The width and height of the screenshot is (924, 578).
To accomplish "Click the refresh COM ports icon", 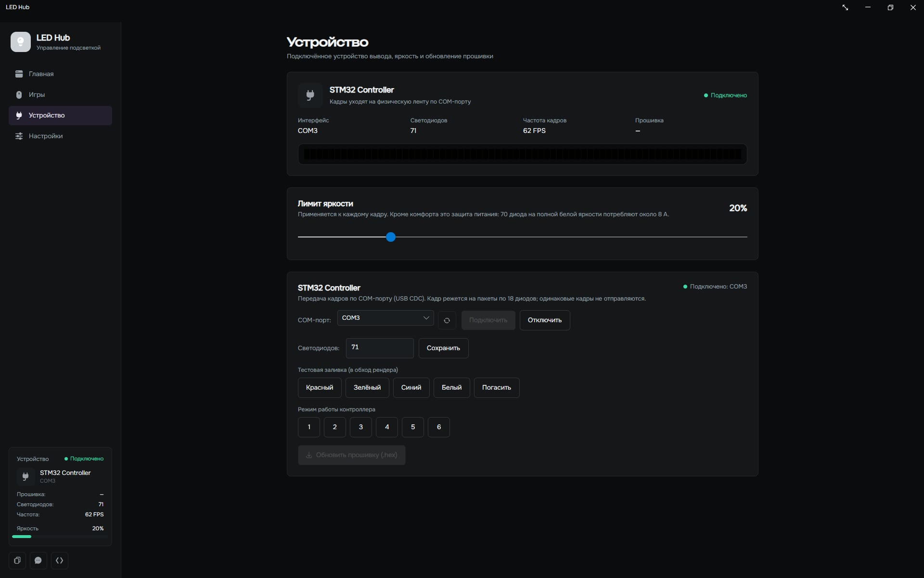I will coord(447,320).
